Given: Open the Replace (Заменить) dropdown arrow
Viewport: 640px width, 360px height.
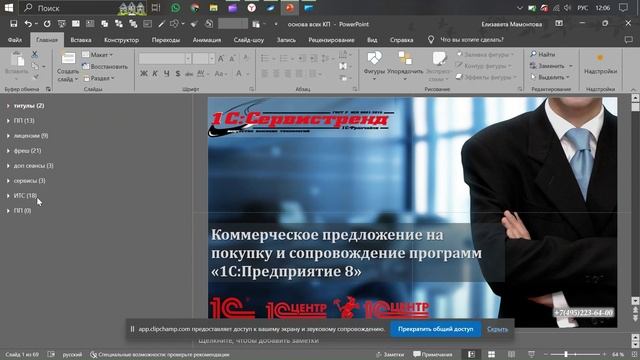Looking at the screenshot, I should click(x=571, y=66).
